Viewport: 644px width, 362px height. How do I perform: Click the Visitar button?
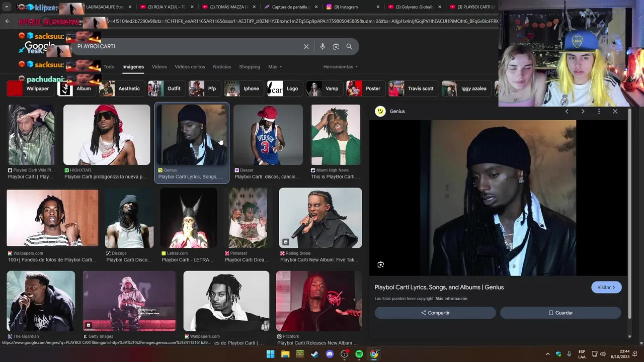pyautogui.click(x=606, y=287)
